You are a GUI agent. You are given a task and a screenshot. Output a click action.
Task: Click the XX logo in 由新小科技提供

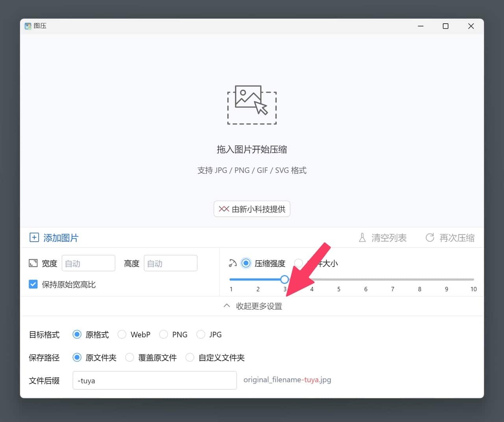point(224,209)
